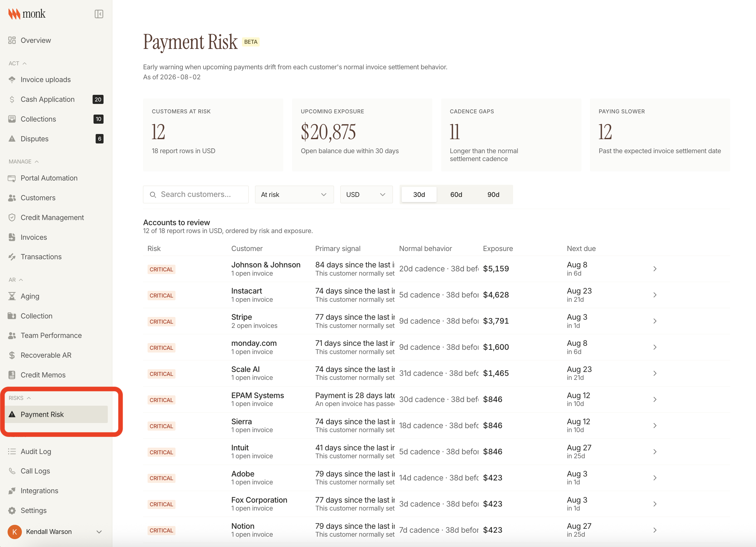Click the Customers people icon
756x547 pixels.
coord(12,198)
